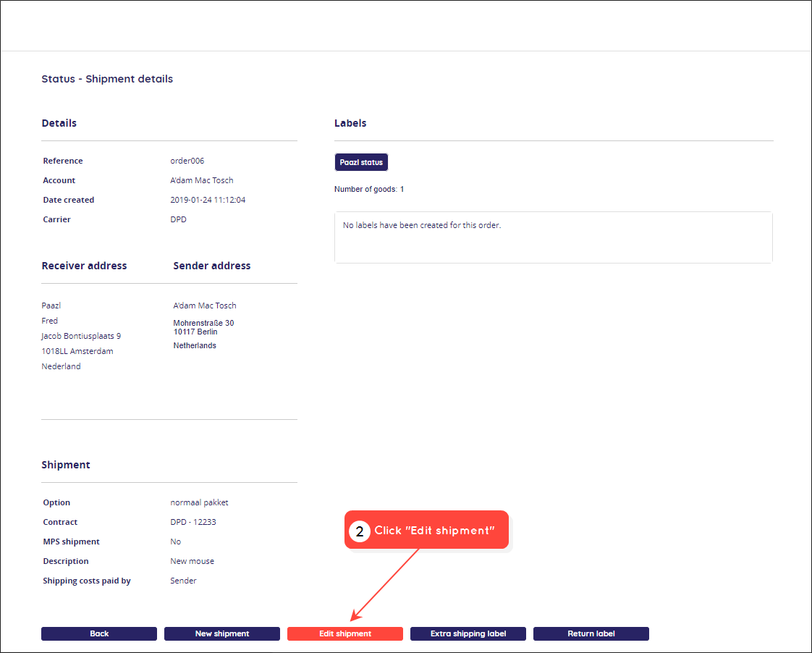
Task: Click the Status - Shipment details heading
Action: (x=107, y=79)
